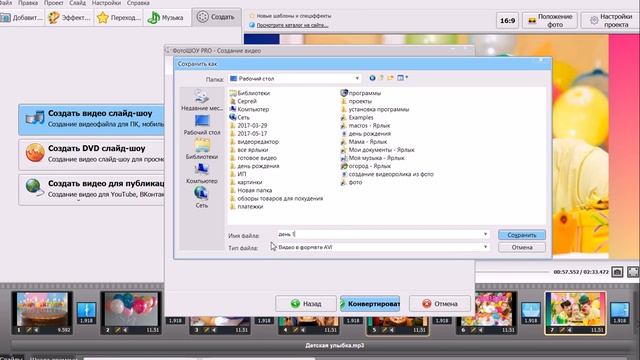Screen dimensions: 640x360
Task: Choose Создать видео для публикации option
Action: pyautogui.click(x=92, y=189)
